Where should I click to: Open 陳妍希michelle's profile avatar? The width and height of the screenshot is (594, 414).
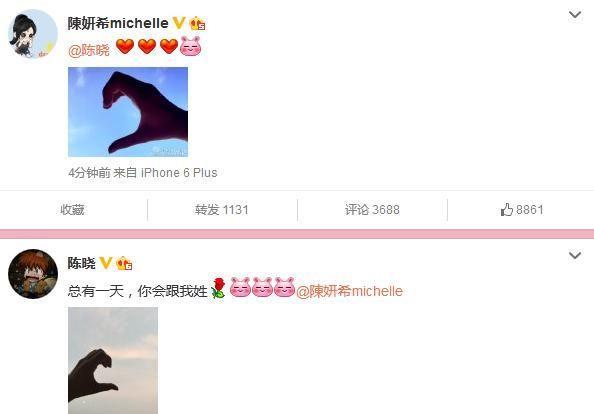coord(33,34)
